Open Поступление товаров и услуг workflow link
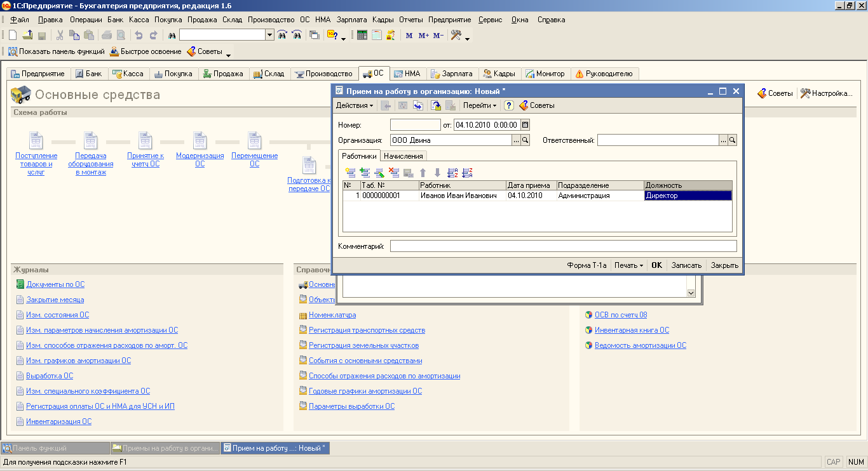868x471 pixels. tap(36, 164)
